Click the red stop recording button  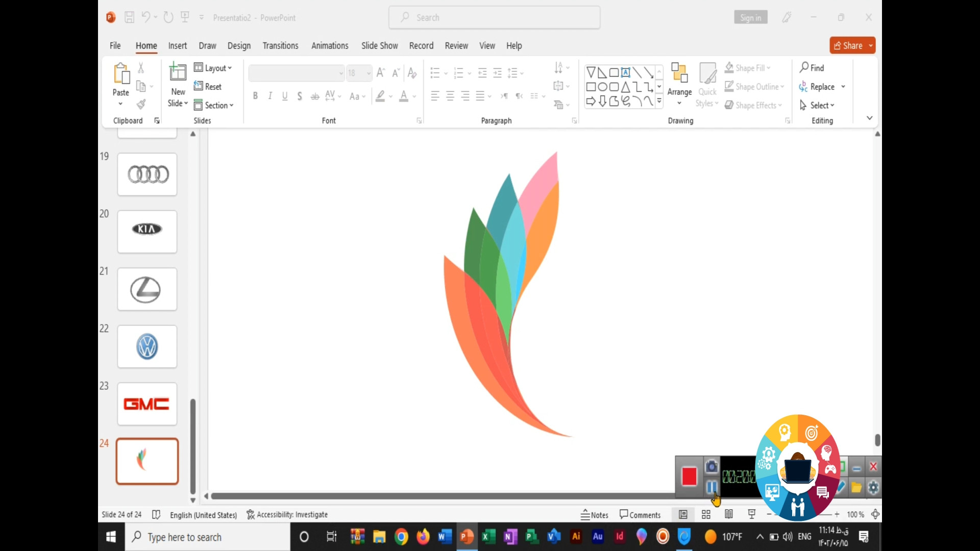(689, 477)
